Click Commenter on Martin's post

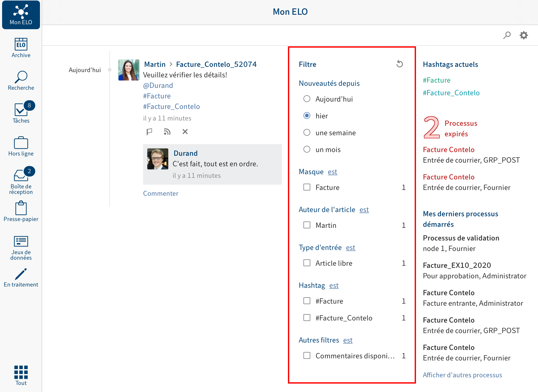pyautogui.click(x=161, y=193)
